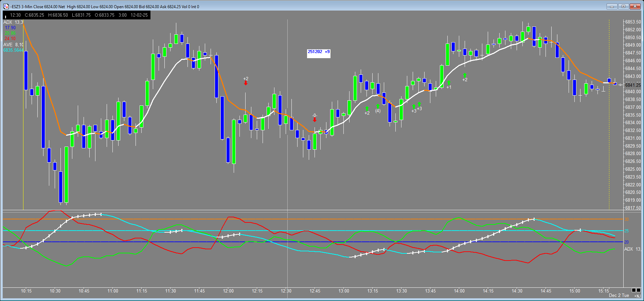The width and height of the screenshot is (644, 301).
Task: Click the 12:30 time label on axis
Action: [286, 291]
